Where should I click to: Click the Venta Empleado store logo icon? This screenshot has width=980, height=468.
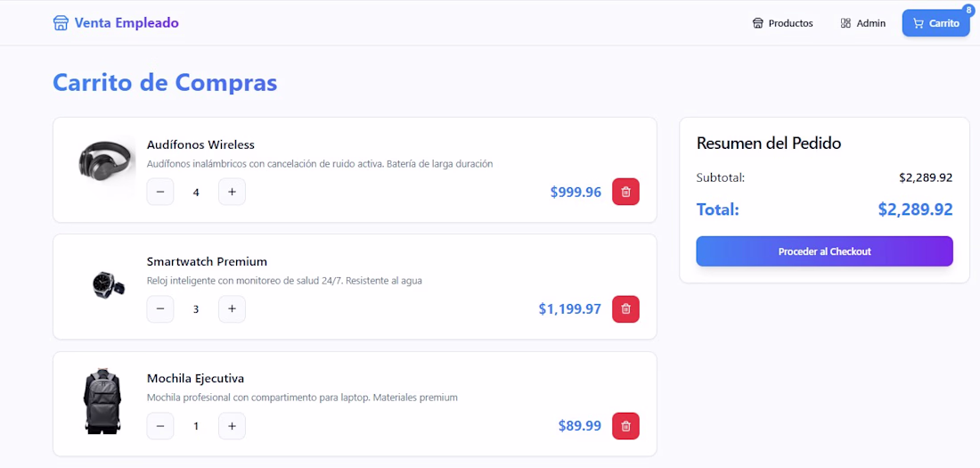(x=61, y=23)
